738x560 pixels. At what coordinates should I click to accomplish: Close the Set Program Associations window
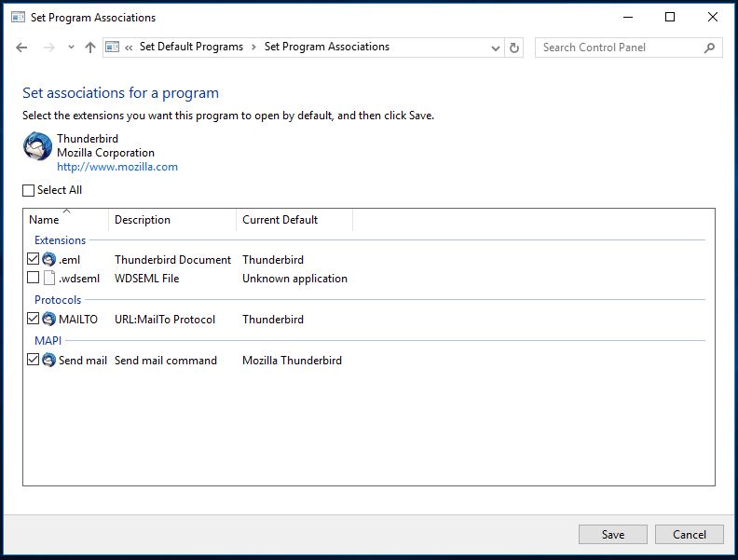(713, 18)
